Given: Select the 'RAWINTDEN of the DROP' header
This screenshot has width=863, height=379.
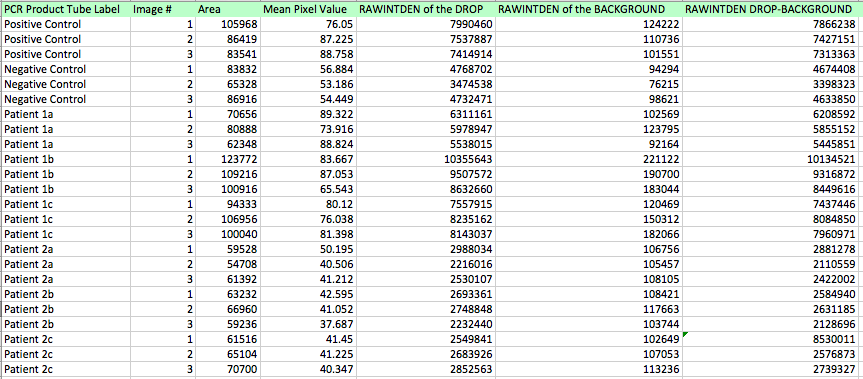Looking at the screenshot, I should (x=425, y=9).
